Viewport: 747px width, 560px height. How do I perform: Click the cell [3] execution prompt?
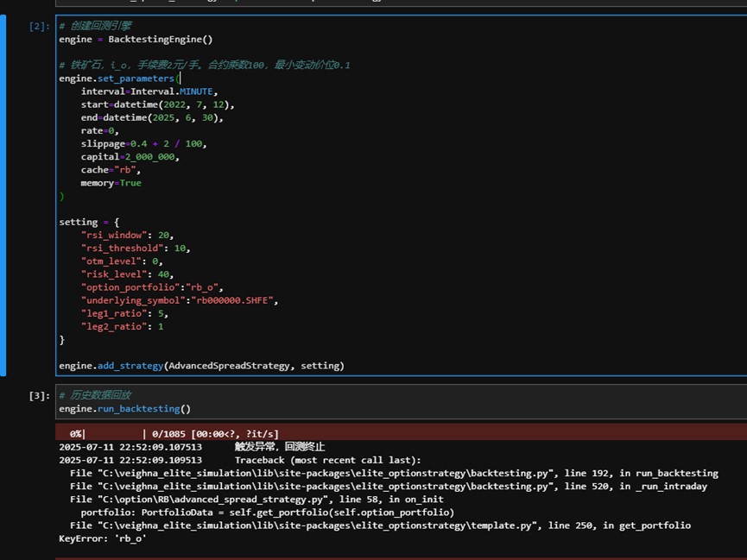[39, 396]
